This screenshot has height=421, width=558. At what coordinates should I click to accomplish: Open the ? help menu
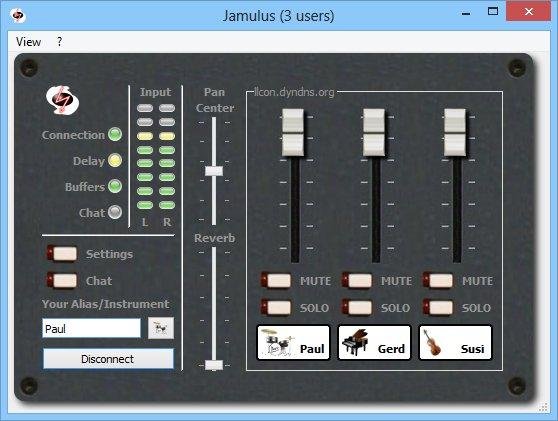(x=59, y=42)
